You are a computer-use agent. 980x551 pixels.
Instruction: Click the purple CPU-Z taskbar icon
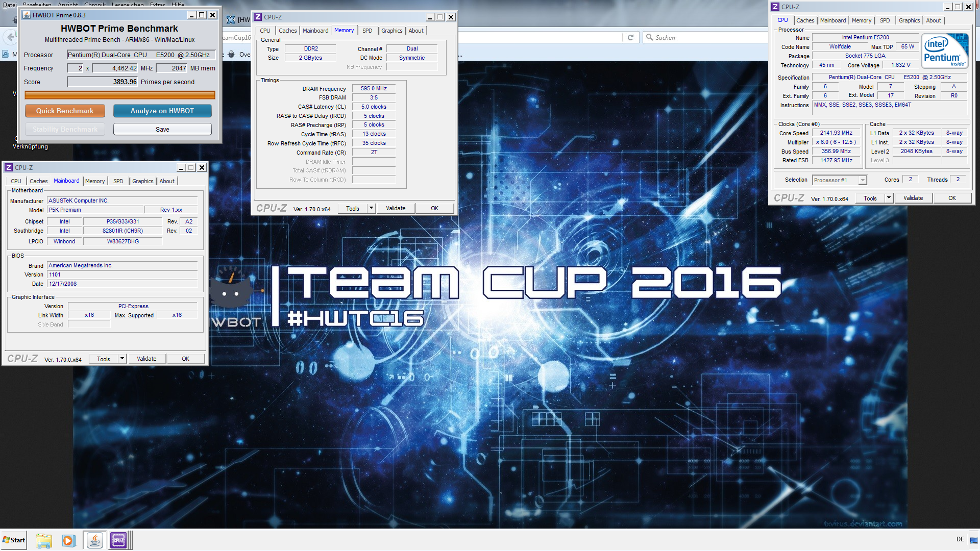tap(118, 540)
